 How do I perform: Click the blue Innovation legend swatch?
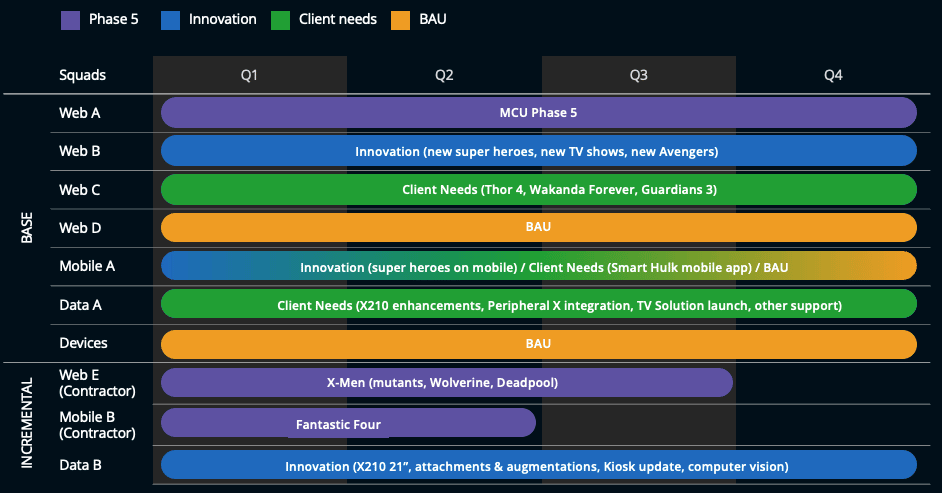pyautogui.click(x=171, y=20)
